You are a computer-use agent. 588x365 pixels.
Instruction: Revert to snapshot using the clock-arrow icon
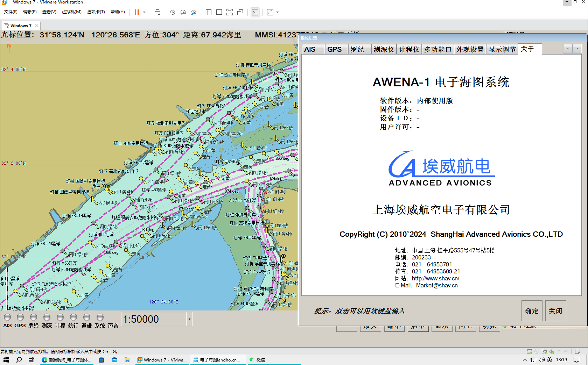click(183, 12)
